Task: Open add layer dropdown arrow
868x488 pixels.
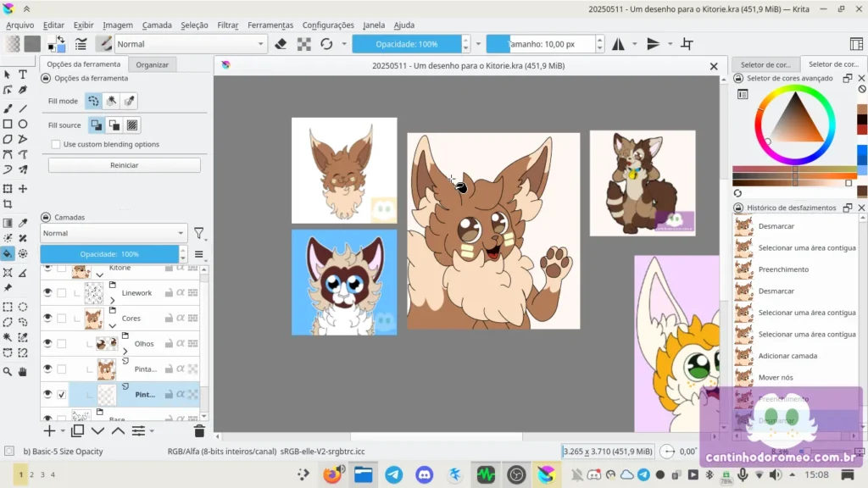Action: coord(63,431)
